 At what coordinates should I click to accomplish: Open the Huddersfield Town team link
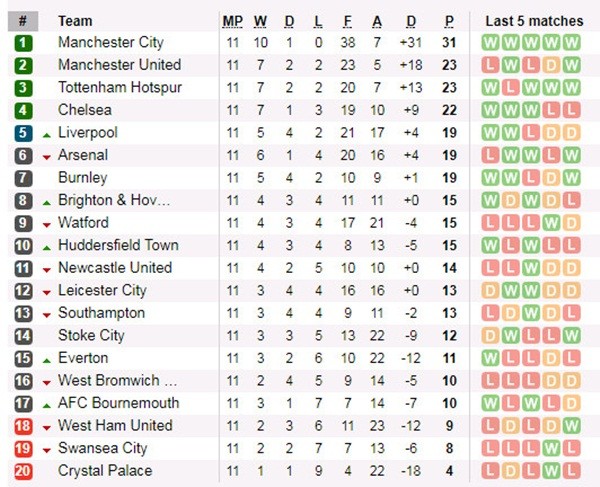coord(118,246)
